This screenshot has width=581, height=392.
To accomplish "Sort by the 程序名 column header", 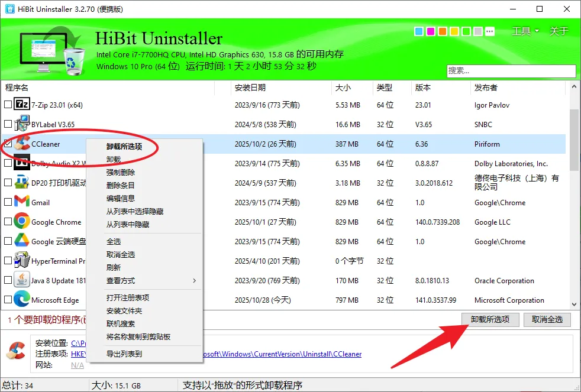I will pos(108,88).
